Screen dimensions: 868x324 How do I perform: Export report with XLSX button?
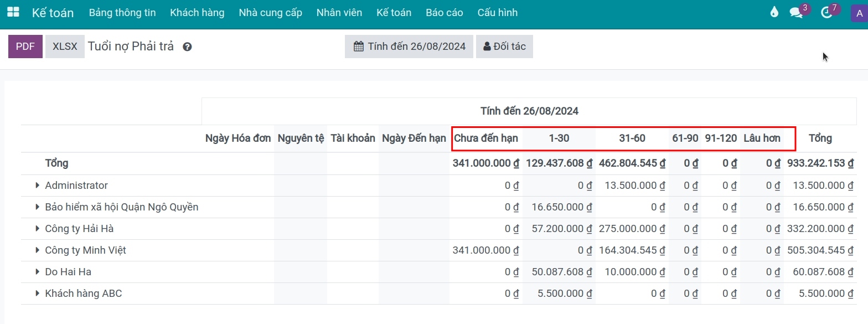click(x=65, y=47)
